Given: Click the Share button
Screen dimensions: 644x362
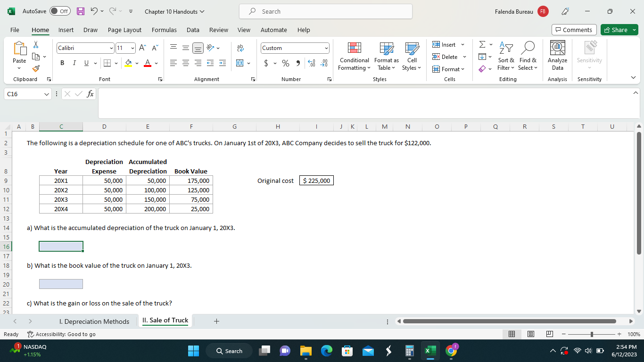Looking at the screenshot, I should [x=619, y=29].
